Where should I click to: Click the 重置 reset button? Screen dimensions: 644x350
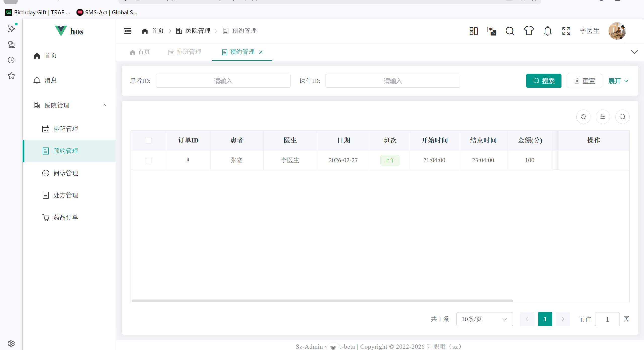(x=584, y=81)
